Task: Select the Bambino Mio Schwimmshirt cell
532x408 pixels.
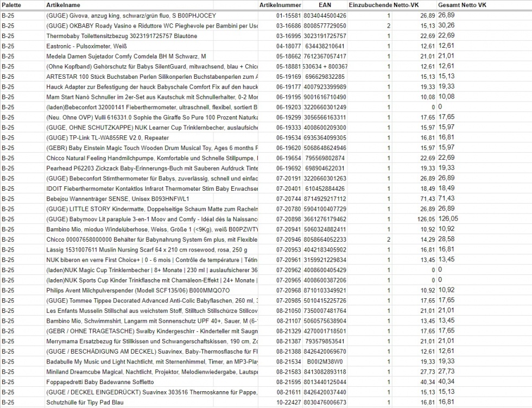Action: [151, 321]
